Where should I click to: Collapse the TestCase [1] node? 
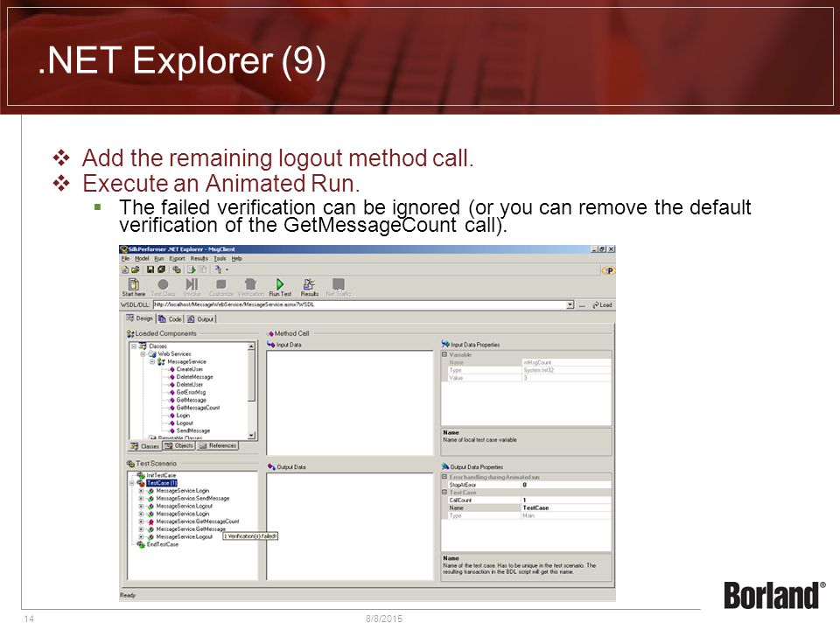132,483
